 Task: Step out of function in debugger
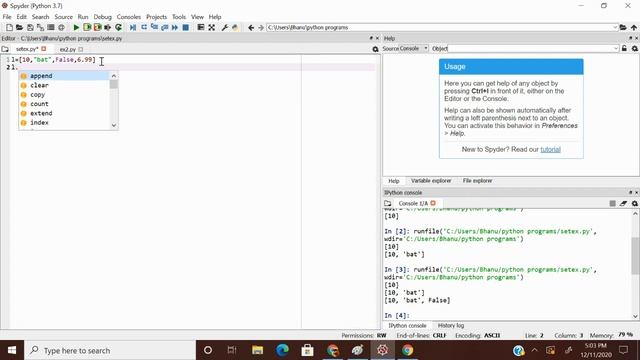coord(164,27)
